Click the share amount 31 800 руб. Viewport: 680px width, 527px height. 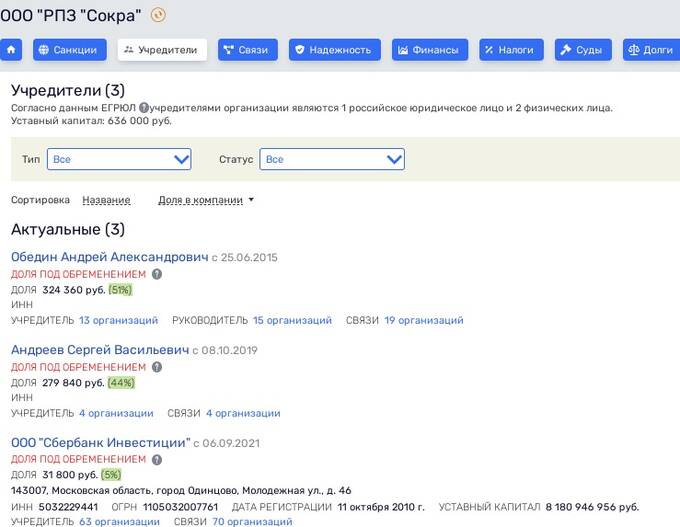[70, 475]
